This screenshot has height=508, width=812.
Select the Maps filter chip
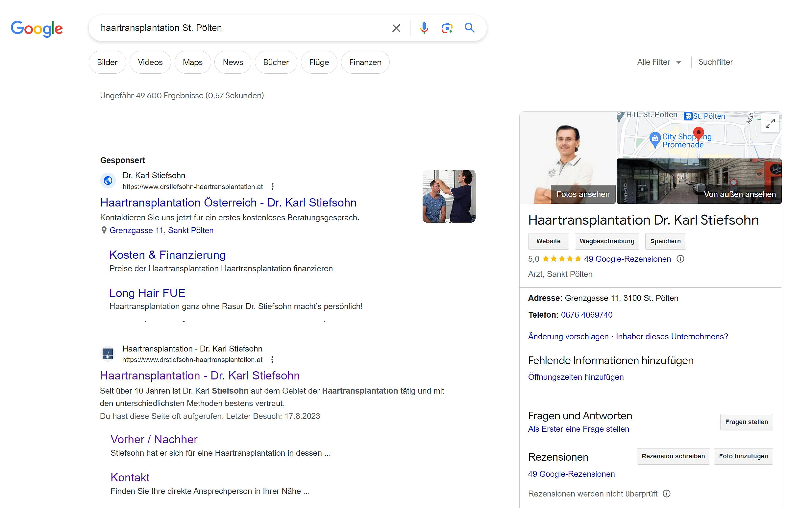193,62
